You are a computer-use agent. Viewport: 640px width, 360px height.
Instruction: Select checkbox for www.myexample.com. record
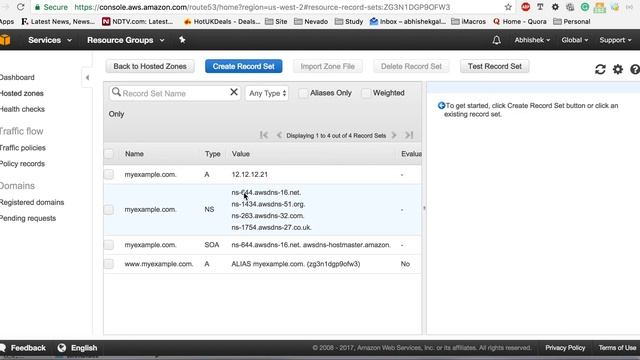(109, 264)
